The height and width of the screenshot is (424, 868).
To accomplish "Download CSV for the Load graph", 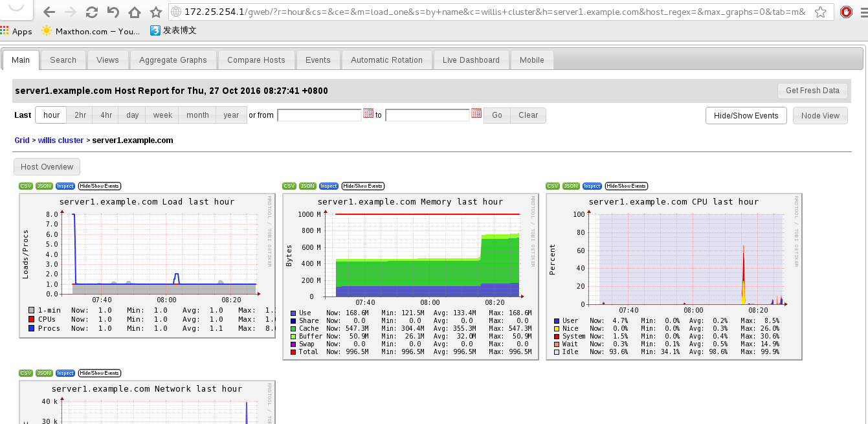I will click(x=26, y=186).
